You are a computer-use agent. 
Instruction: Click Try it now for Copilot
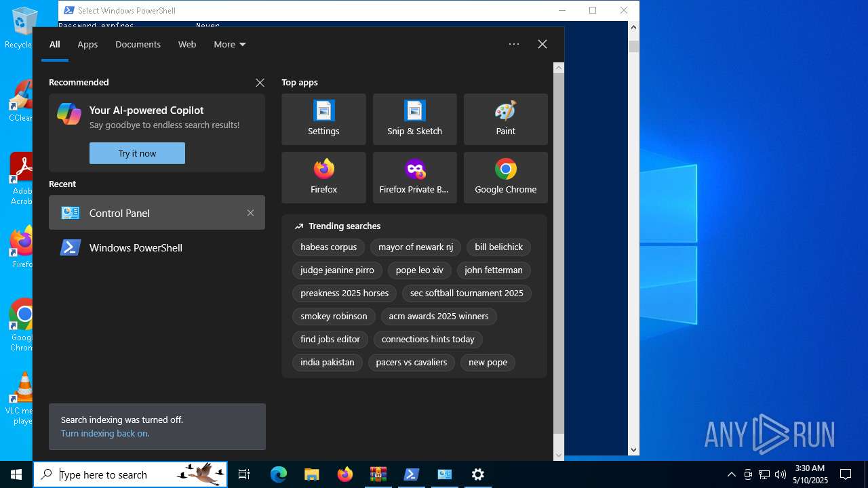(137, 153)
